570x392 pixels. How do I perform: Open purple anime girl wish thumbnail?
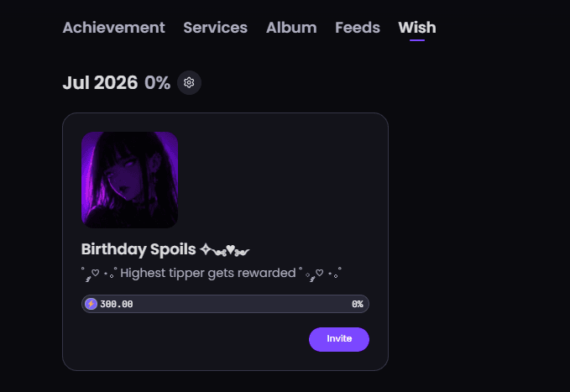click(x=129, y=180)
